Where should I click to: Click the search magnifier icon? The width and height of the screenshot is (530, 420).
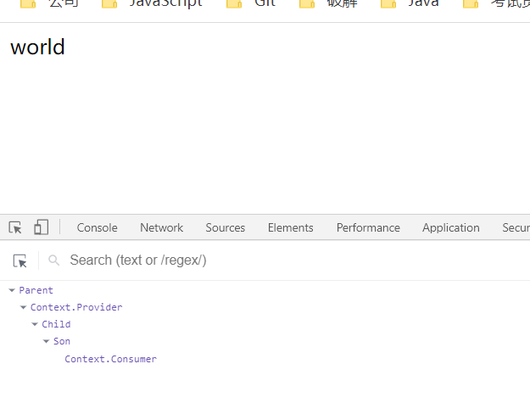pyautogui.click(x=54, y=260)
